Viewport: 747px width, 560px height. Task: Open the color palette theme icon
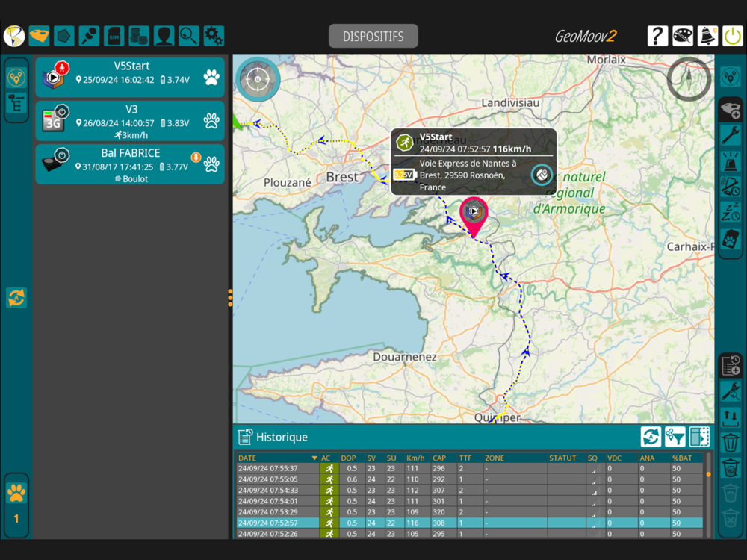(x=683, y=36)
